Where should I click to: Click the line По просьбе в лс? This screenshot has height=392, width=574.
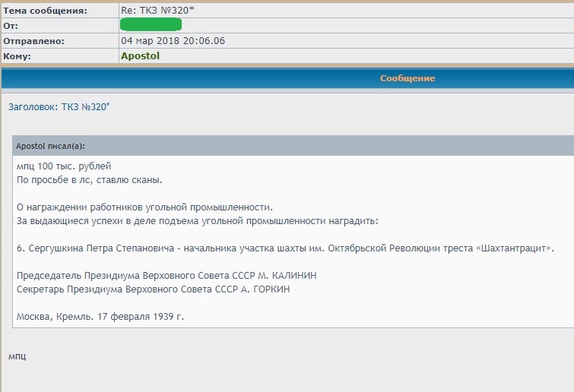[90, 180]
